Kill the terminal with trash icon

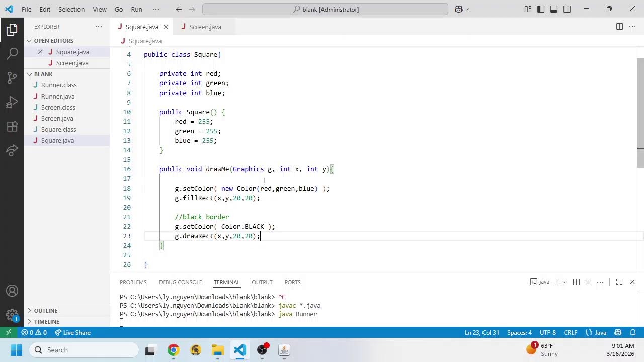coord(588,282)
